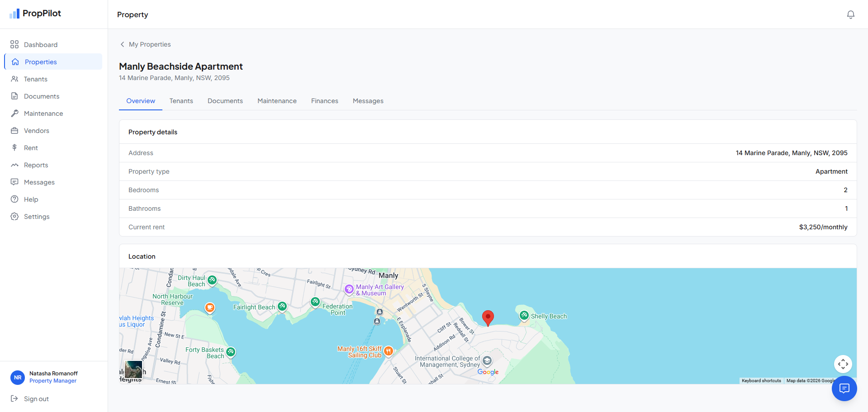Click the Tenants people icon

coord(14,79)
